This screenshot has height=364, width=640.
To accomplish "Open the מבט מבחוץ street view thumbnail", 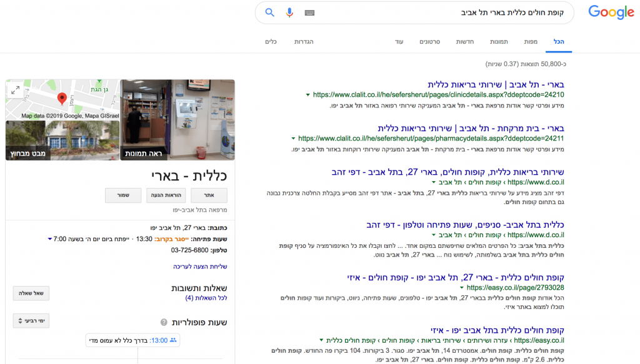I will 62,140.
